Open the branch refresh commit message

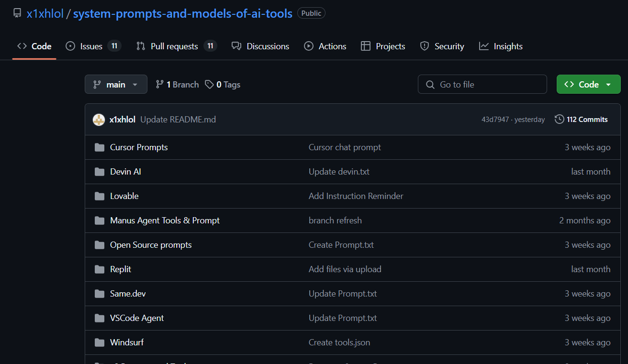(335, 221)
